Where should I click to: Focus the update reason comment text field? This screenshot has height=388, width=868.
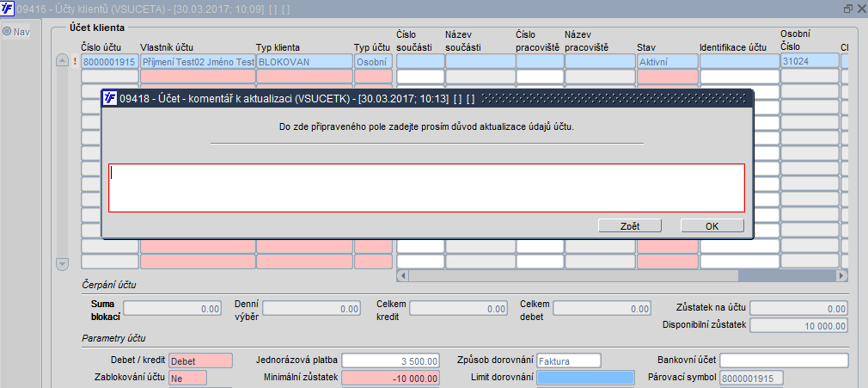[426, 188]
